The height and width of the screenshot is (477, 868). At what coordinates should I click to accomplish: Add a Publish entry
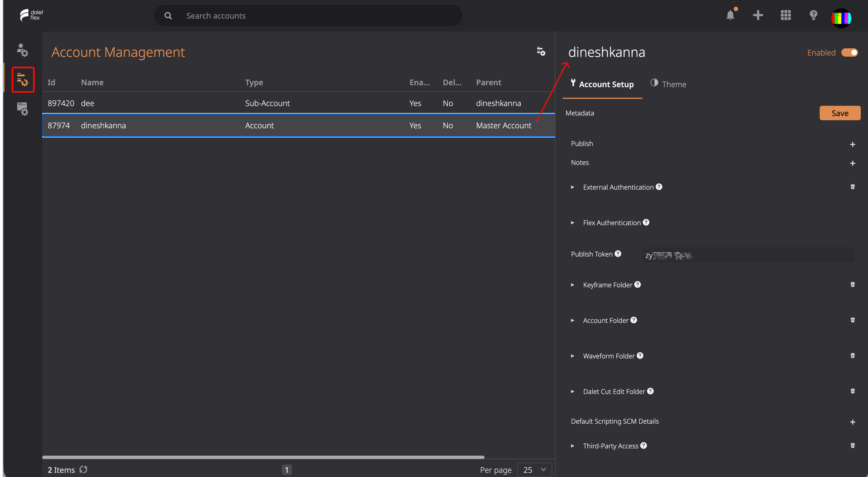coord(852,144)
